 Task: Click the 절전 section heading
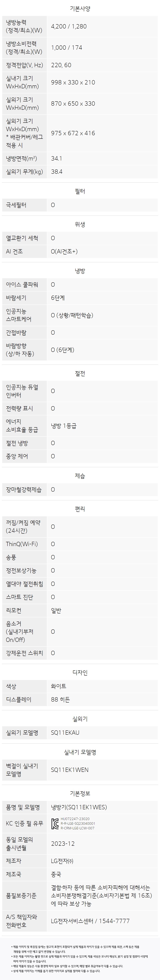point(80,374)
